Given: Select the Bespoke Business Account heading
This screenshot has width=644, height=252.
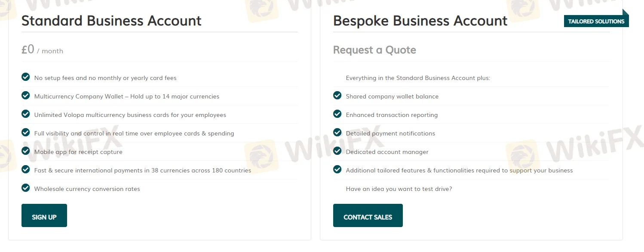Looking at the screenshot, I should pyautogui.click(x=420, y=21).
